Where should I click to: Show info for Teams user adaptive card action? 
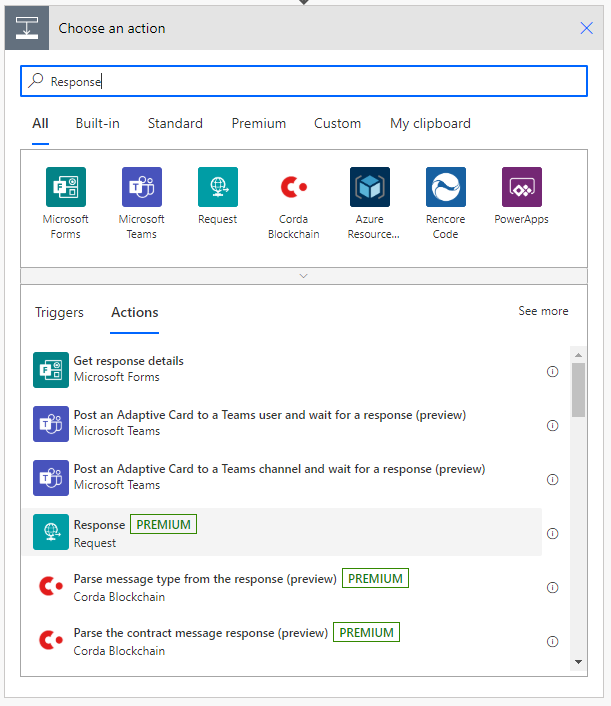coord(552,425)
